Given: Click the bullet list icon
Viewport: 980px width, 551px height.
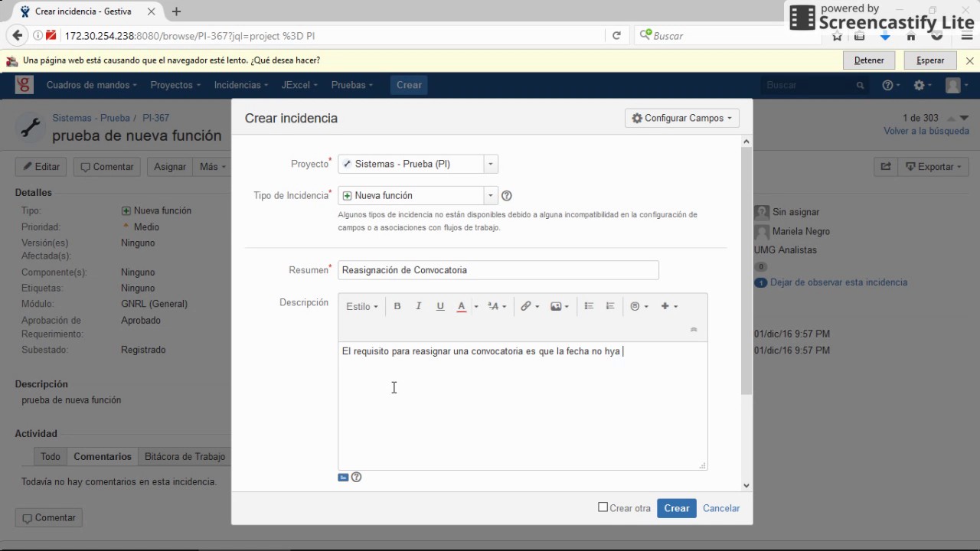Looking at the screenshot, I should coord(589,306).
